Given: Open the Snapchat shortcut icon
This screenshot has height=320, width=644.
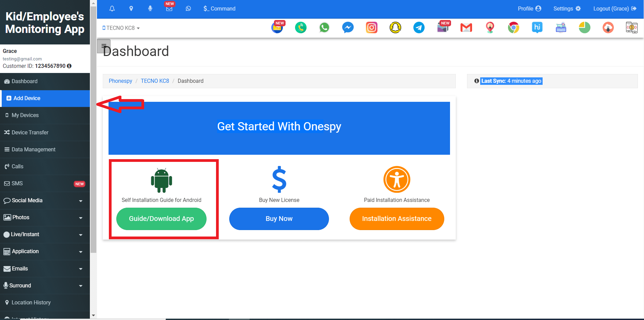Looking at the screenshot, I should (x=395, y=27).
